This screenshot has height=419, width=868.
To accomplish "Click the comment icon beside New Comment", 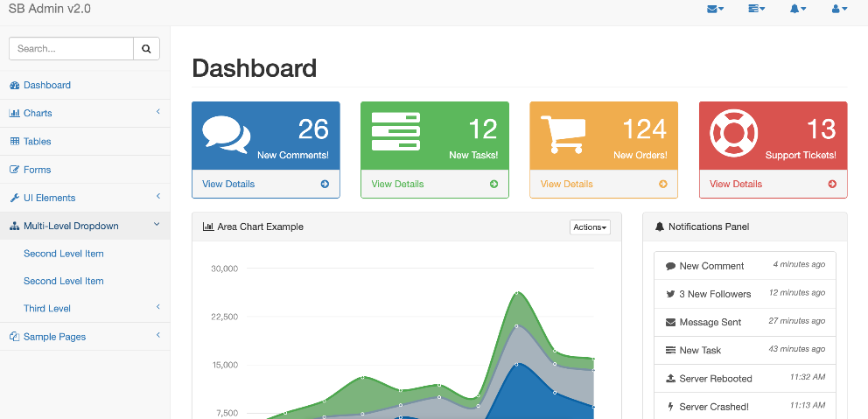I will 670,266.
